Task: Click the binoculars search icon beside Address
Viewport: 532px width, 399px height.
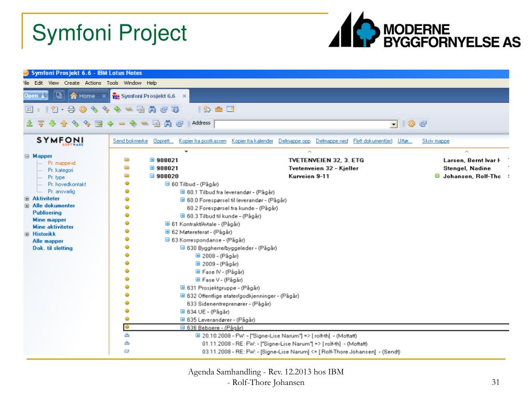Action: [168, 124]
